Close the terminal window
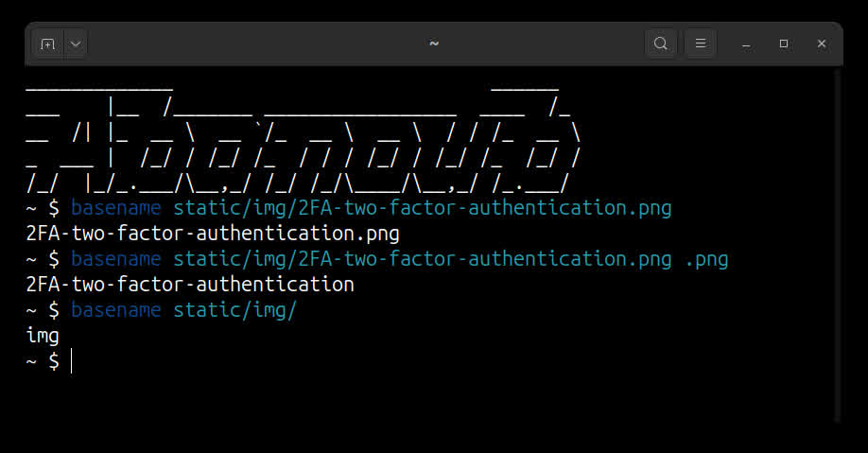Viewport: 868px width, 453px height. click(x=822, y=44)
